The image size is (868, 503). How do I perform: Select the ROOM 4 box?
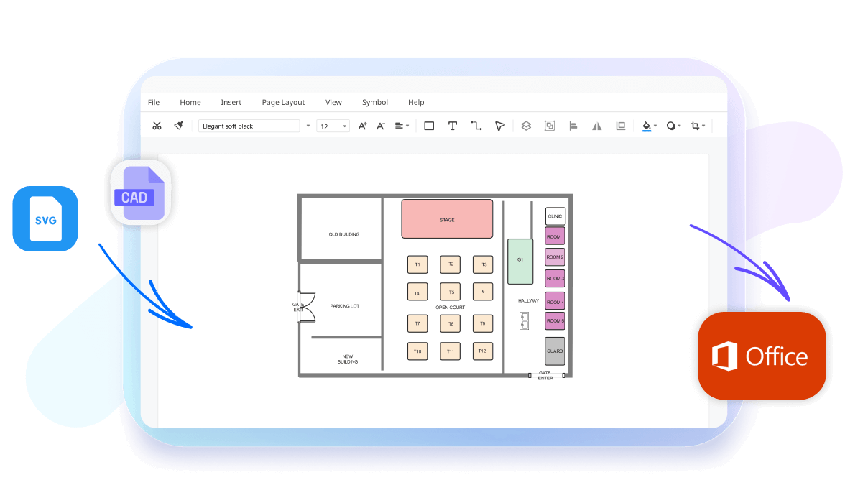[555, 301]
